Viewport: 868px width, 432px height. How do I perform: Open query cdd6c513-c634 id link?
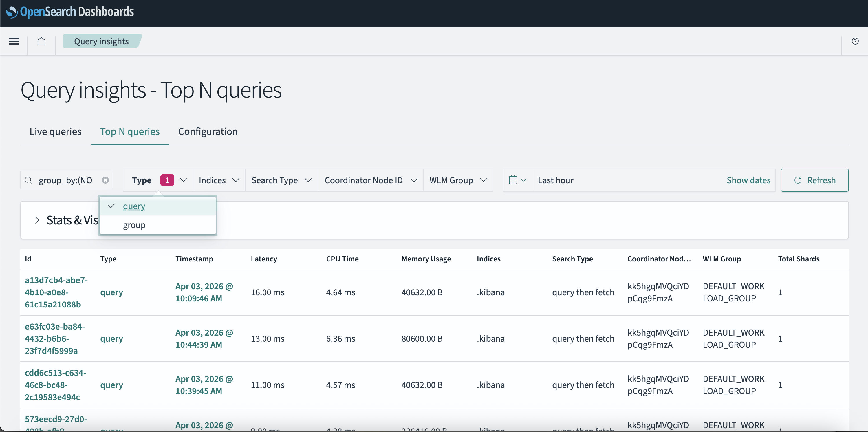pos(55,385)
